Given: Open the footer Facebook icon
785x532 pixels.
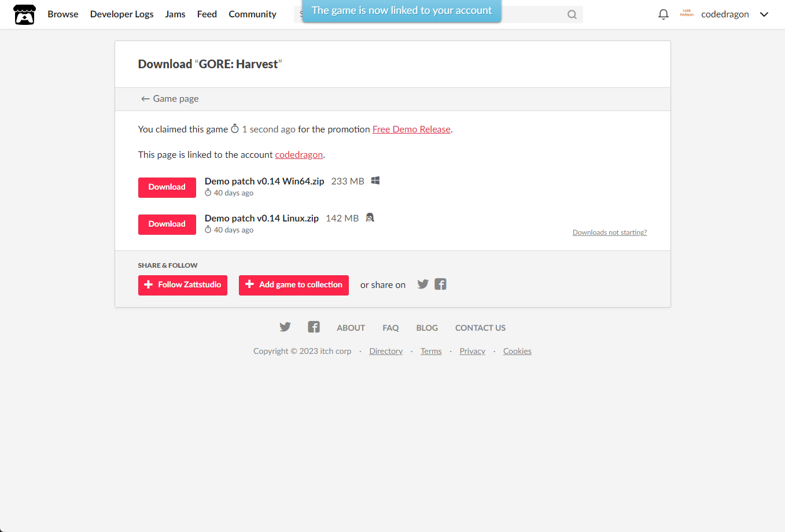Looking at the screenshot, I should click(314, 327).
